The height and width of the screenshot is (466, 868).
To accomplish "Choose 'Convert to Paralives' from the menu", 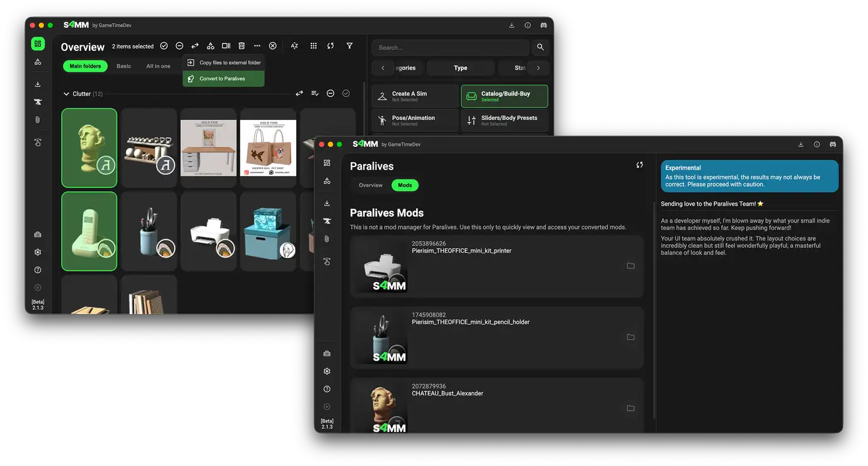I will (x=224, y=79).
